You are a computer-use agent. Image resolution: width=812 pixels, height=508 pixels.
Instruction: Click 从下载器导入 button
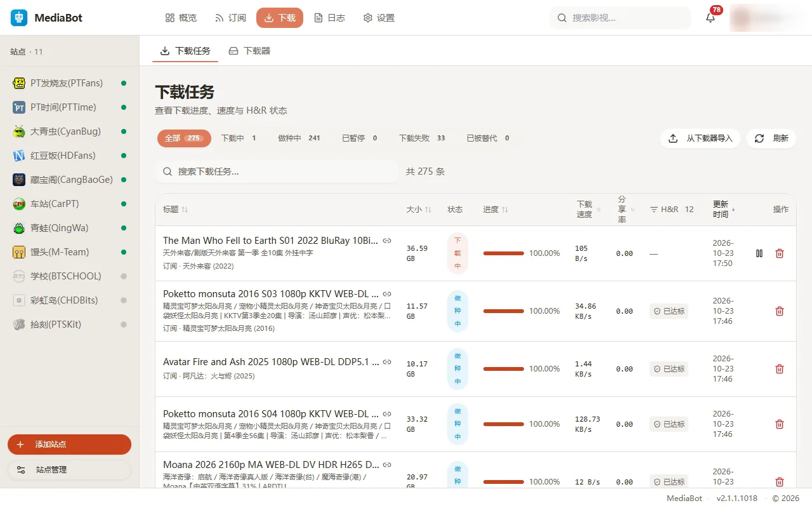700,138
